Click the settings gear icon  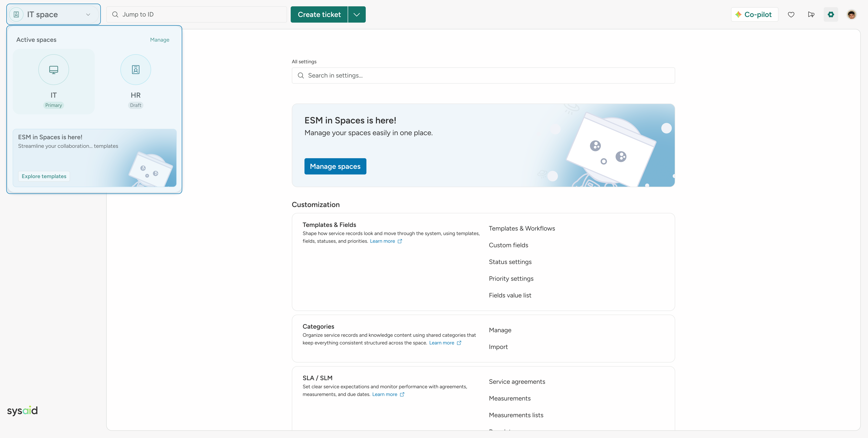[831, 14]
